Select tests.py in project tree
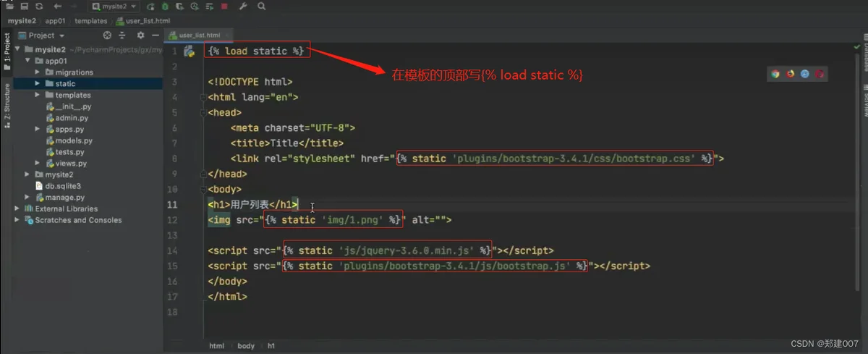Viewport: 868px width, 354px height. tap(65, 152)
